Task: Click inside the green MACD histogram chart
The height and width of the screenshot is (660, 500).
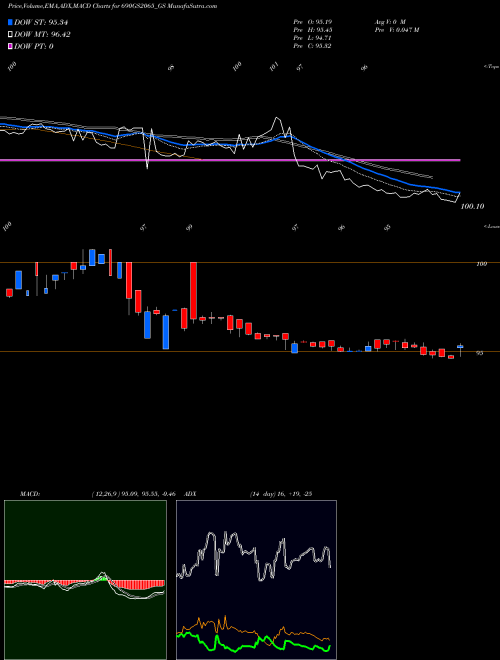Action: pyautogui.click(x=85, y=580)
